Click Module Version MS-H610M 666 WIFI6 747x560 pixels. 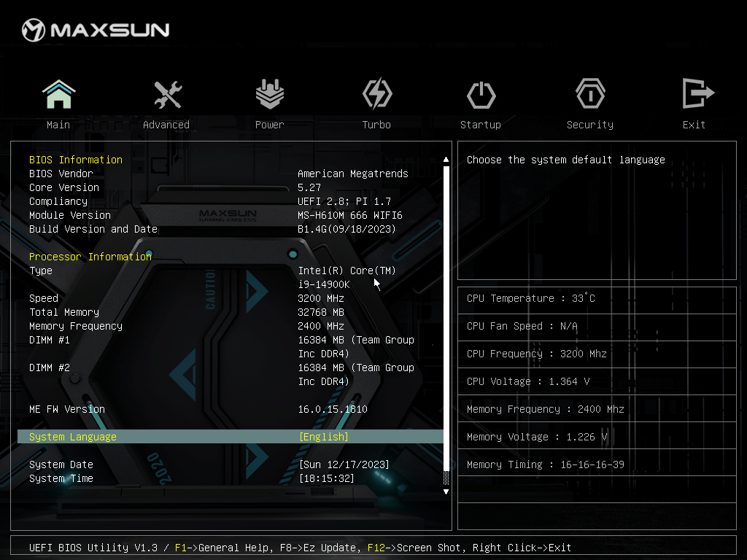click(x=350, y=215)
